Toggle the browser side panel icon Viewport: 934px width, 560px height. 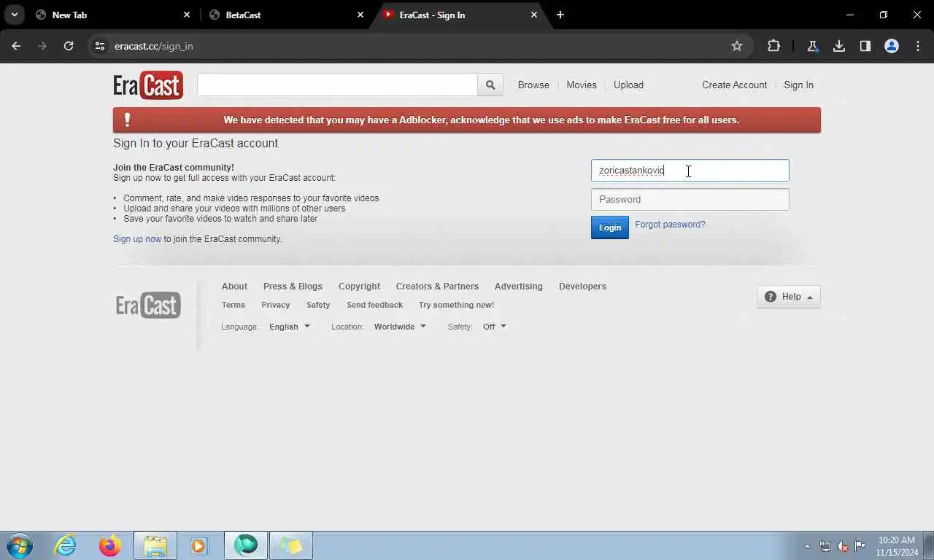coord(865,46)
